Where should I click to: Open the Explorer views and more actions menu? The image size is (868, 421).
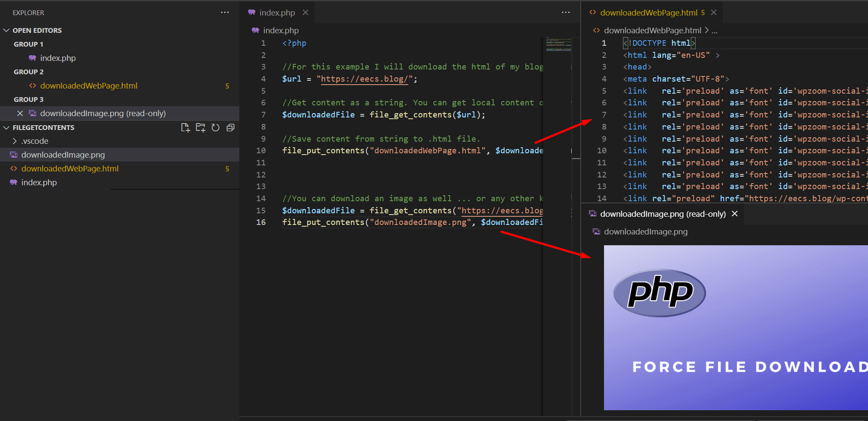225,13
